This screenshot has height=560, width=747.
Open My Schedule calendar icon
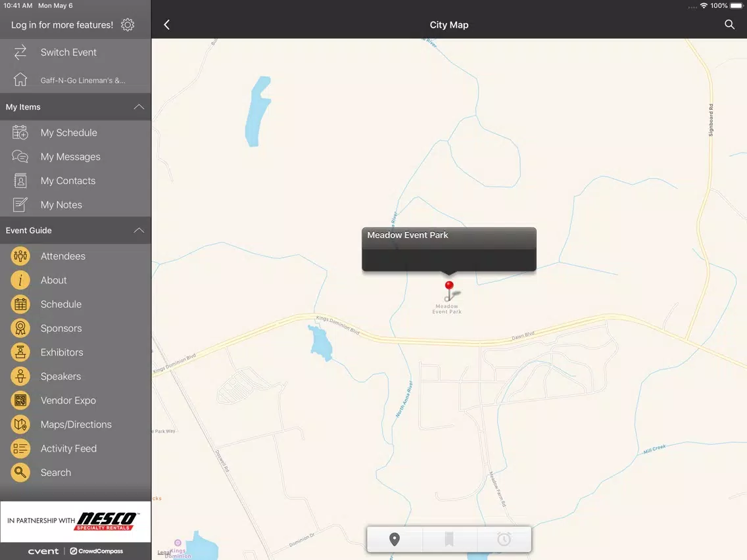20,132
